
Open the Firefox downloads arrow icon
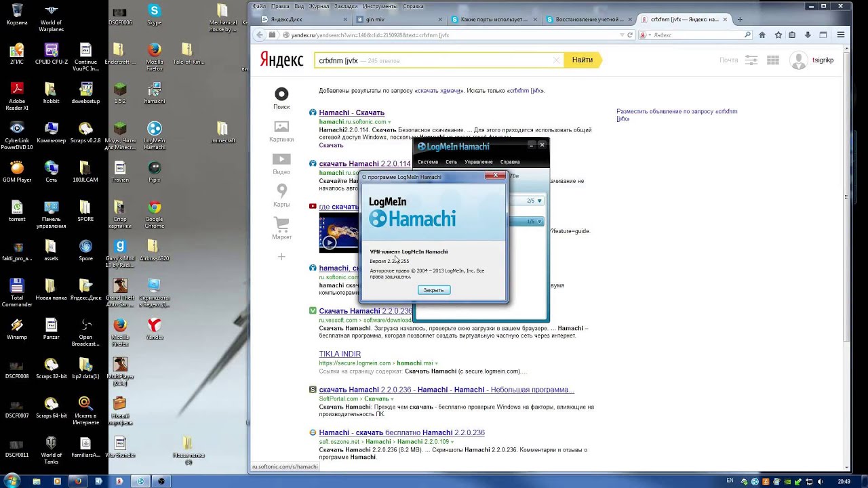click(x=808, y=35)
